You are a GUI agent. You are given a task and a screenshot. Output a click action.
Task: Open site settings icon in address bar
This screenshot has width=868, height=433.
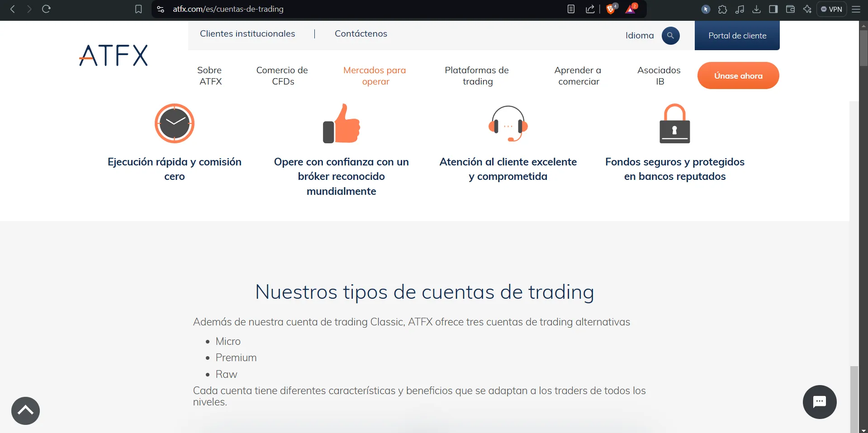click(x=161, y=9)
